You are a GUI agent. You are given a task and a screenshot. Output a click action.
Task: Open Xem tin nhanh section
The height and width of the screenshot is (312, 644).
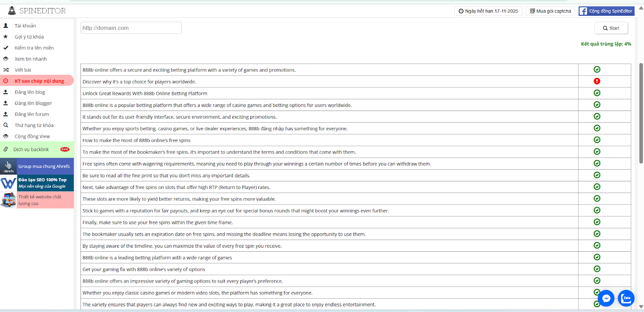point(31,59)
